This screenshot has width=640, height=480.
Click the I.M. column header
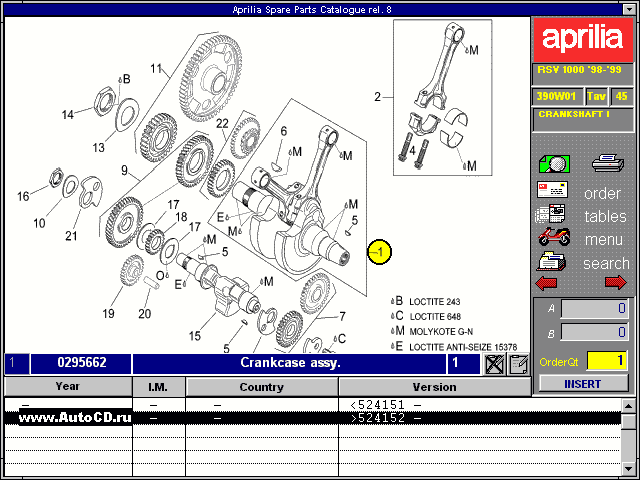[158, 387]
